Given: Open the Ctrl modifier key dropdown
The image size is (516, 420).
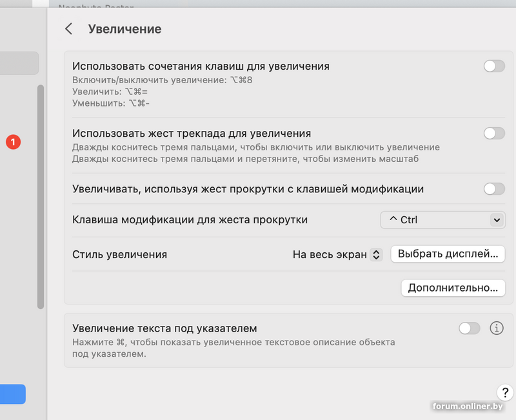Looking at the screenshot, I should click(442, 220).
